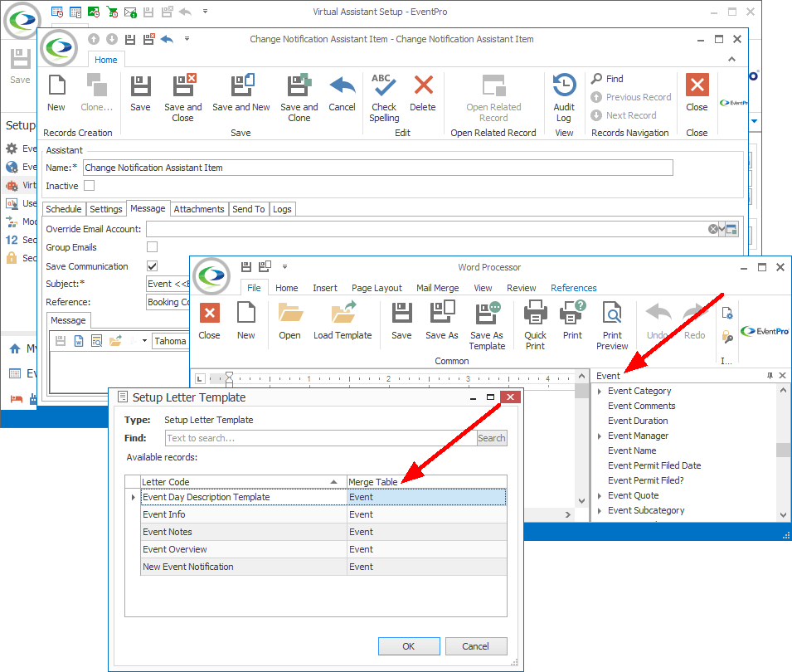This screenshot has width=792, height=672.
Task: Click Save and Close in the ribbon
Action: [x=182, y=98]
